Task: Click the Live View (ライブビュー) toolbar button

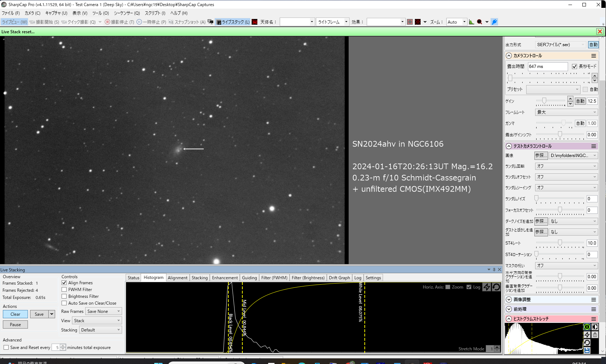Action: point(14,22)
